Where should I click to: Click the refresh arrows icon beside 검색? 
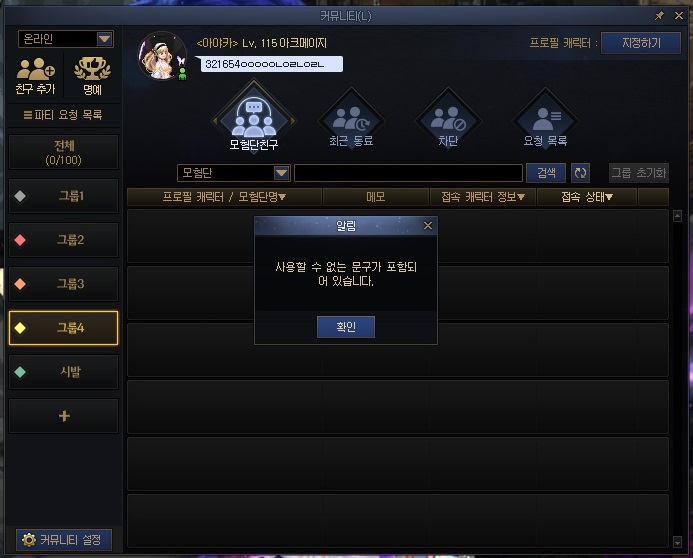coord(580,173)
